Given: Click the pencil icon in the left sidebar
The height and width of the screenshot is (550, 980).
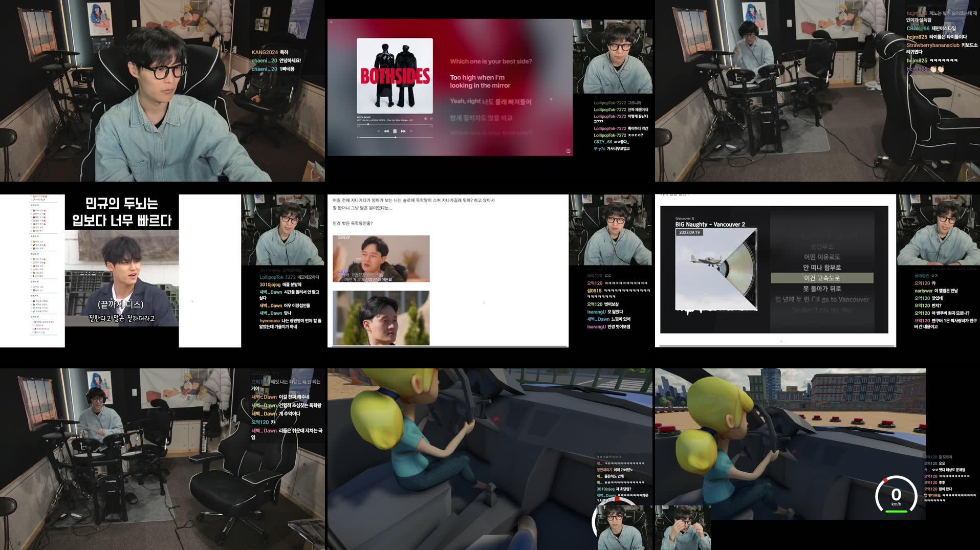Looking at the screenshot, I should [34, 200].
